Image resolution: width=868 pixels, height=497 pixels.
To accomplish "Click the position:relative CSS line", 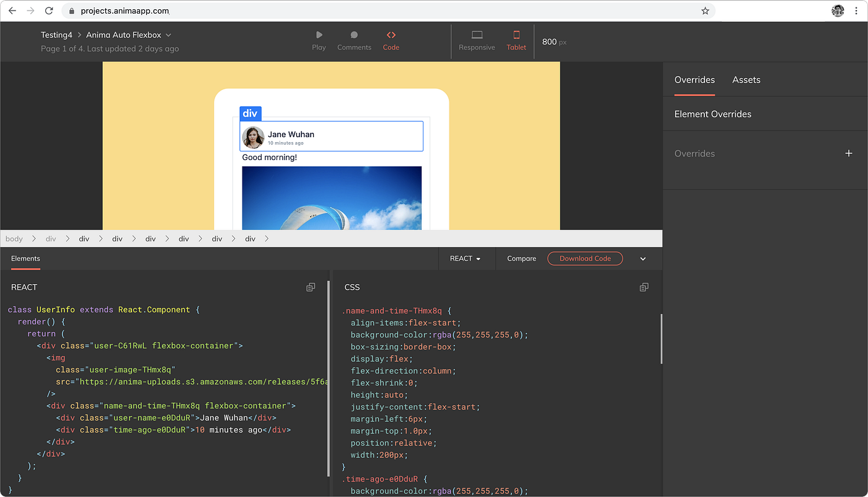I will (x=394, y=443).
